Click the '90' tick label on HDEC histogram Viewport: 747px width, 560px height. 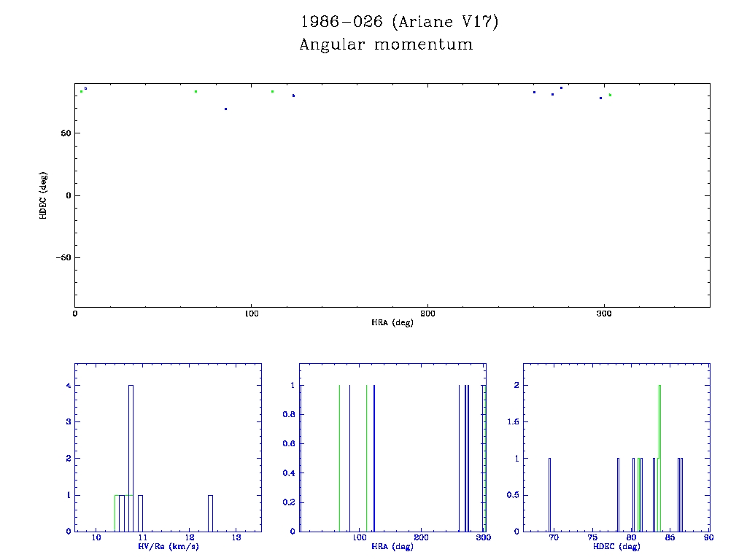coord(708,539)
